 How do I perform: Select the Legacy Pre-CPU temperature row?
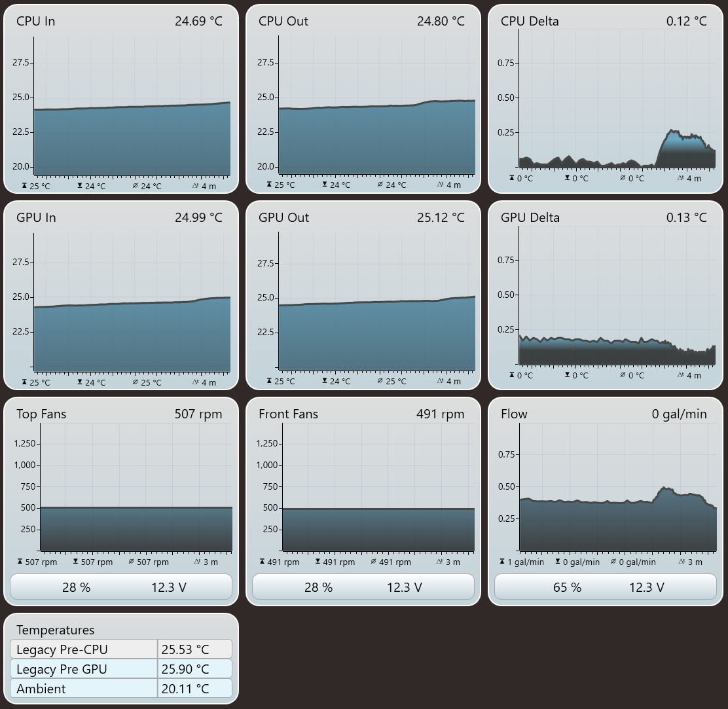pos(120,649)
